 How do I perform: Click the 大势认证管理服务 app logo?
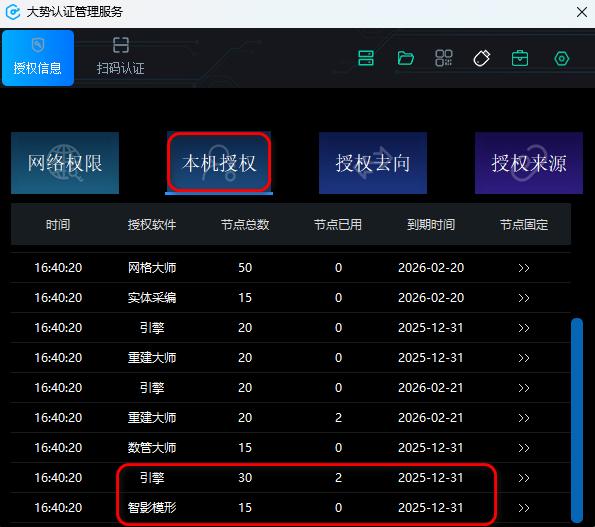pyautogui.click(x=13, y=12)
